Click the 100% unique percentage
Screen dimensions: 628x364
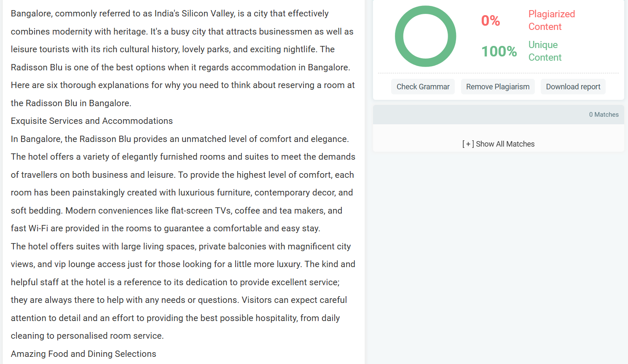pyautogui.click(x=499, y=51)
